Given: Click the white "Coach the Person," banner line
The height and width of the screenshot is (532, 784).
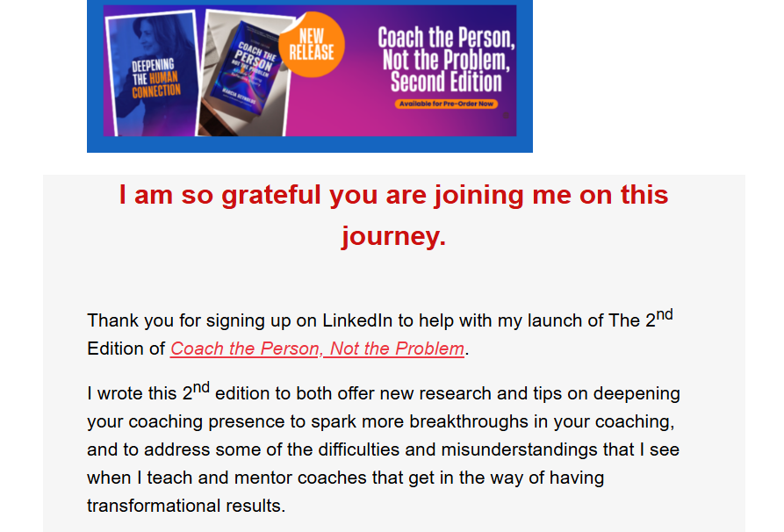Looking at the screenshot, I should pyautogui.click(x=446, y=39).
